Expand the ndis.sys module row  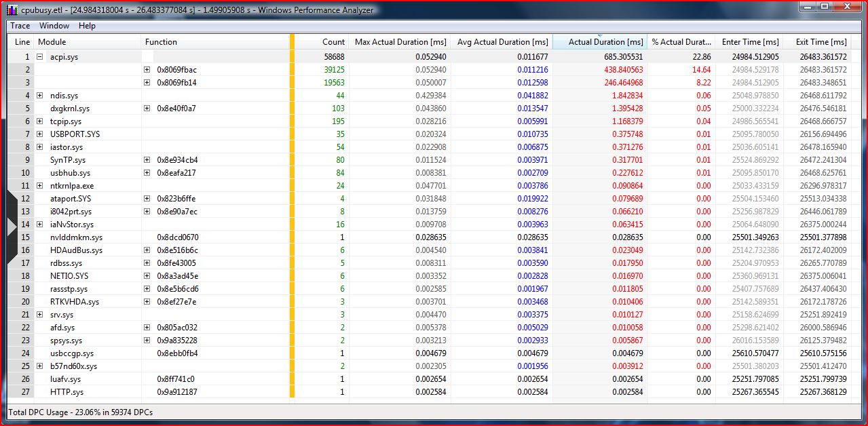(40, 96)
